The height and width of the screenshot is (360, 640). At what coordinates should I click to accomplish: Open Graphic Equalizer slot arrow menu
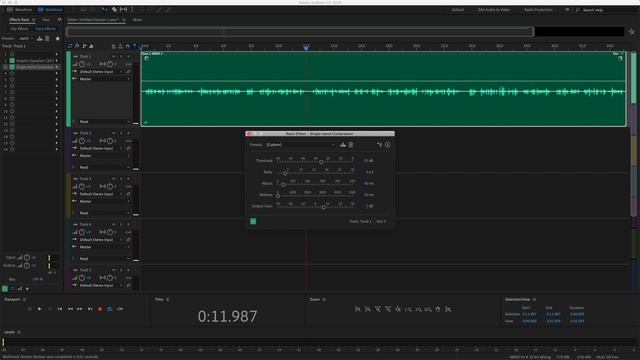57,60
